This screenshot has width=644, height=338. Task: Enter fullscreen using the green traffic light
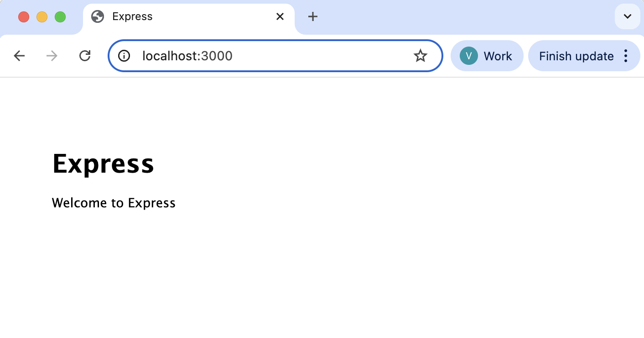[60, 16]
